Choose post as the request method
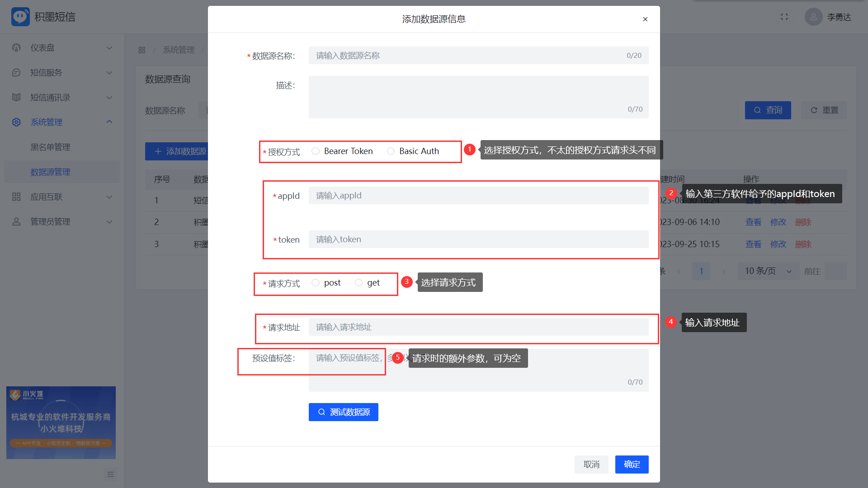 316,283
